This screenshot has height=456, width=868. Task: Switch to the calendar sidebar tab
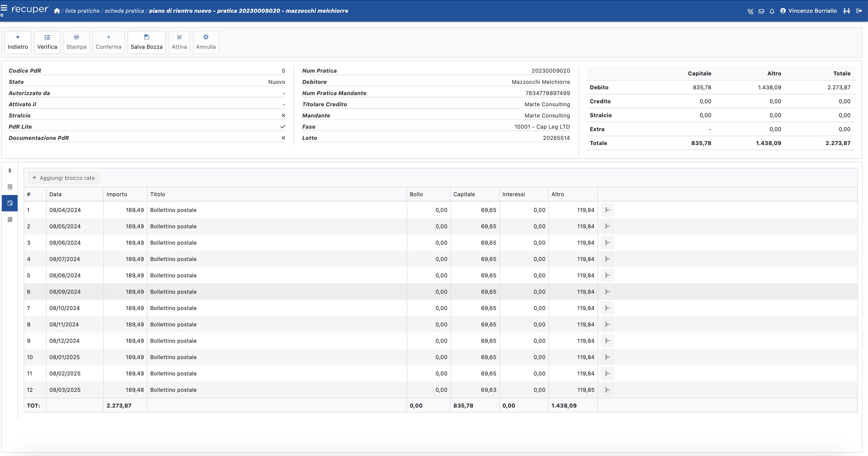point(10,203)
